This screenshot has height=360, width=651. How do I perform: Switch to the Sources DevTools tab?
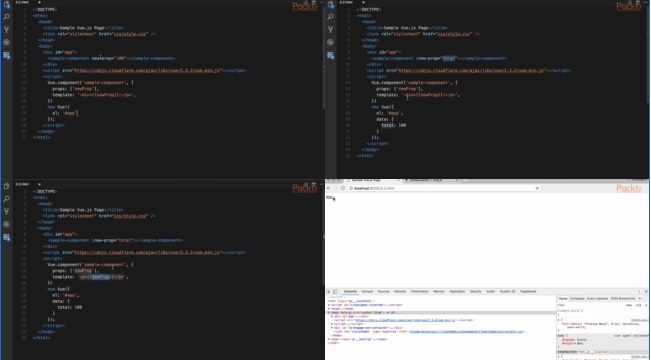(383, 291)
